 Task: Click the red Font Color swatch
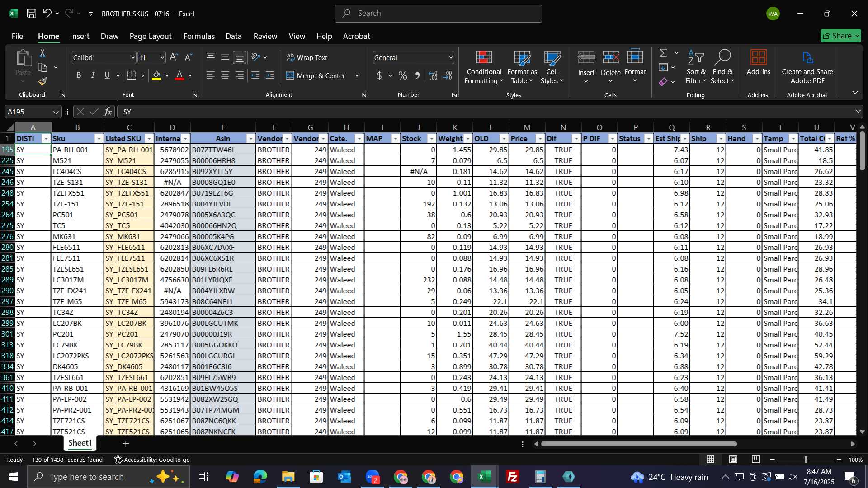[x=179, y=75]
